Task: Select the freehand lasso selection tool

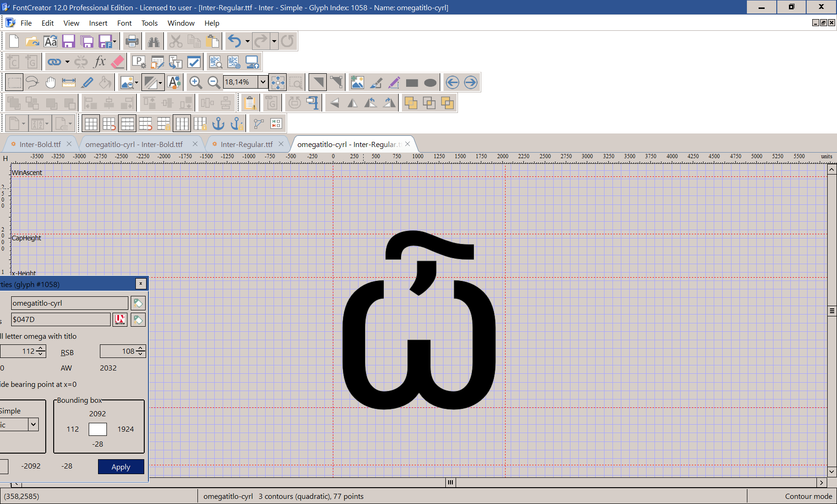Action: coord(32,83)
